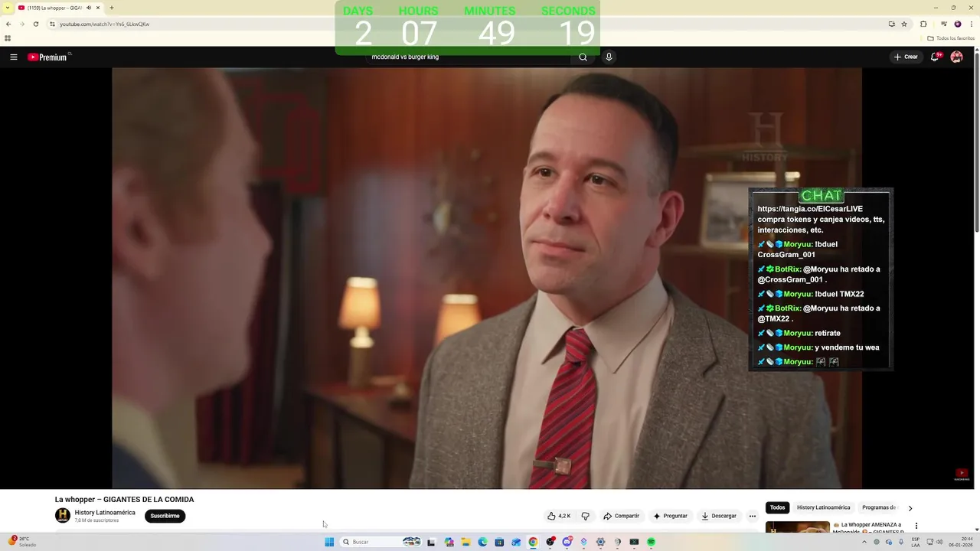The width and height of the screenshot is (980, 551).
Task: Open the tangia.co/ElCesarLIVE chat link
Action: tap(810, 209)
